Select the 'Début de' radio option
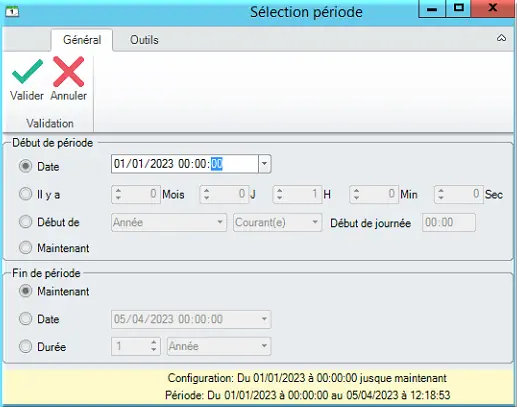The width and height of the screenshot is (517, 407). [25, 222]
